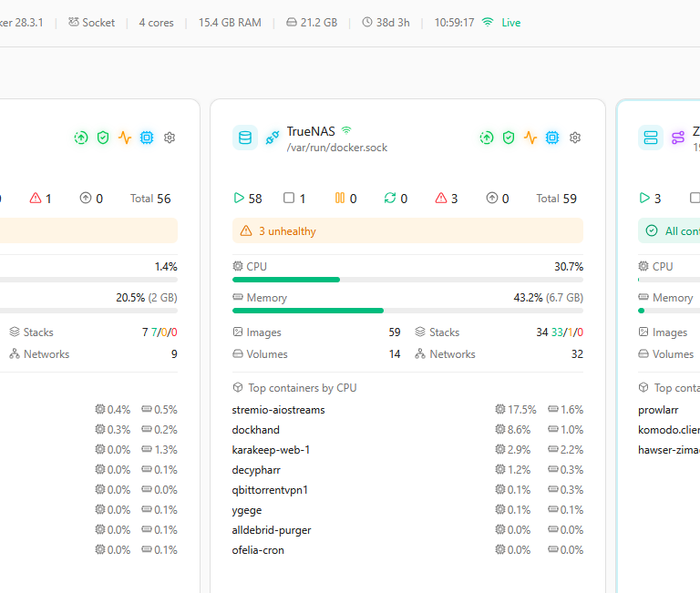700x593 pixels.
Task: Click the 38d 3h uptime entry
Action: [x=386, y=22]
